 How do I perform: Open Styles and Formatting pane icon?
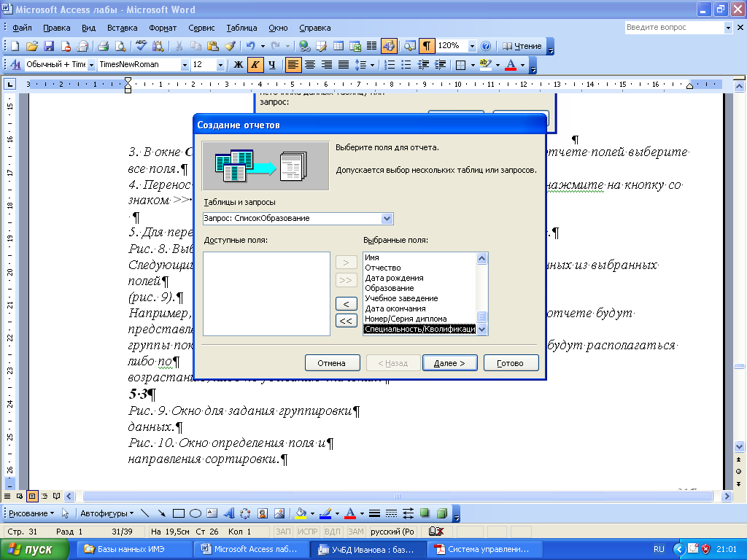pyautogui.click(x=15, y=64)
